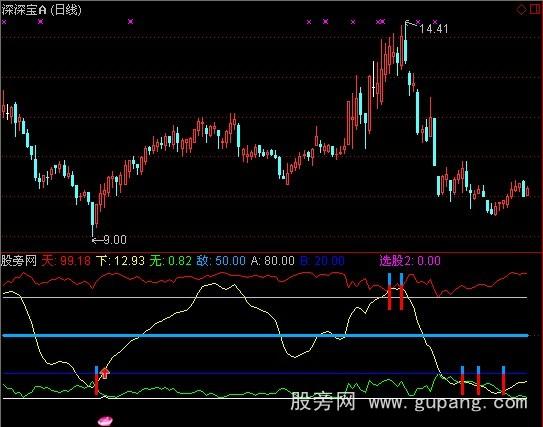The image size is (543, 427).
Task: Click the leftmost purple x marker at top
Action: tap(4, 22)
